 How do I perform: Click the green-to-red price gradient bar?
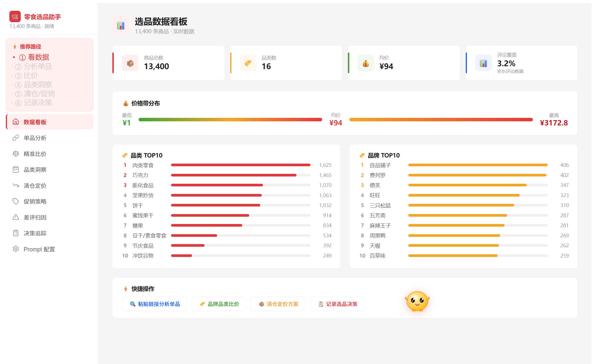tap(230, 120)
